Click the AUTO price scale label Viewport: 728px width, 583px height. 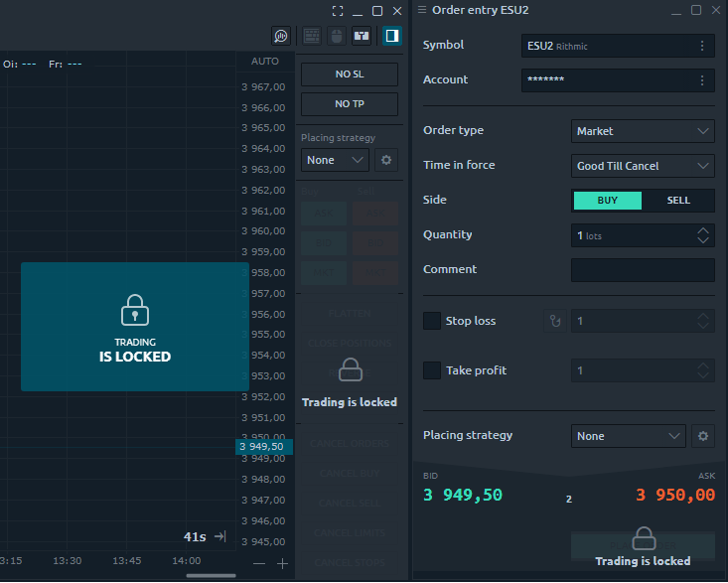265,62
